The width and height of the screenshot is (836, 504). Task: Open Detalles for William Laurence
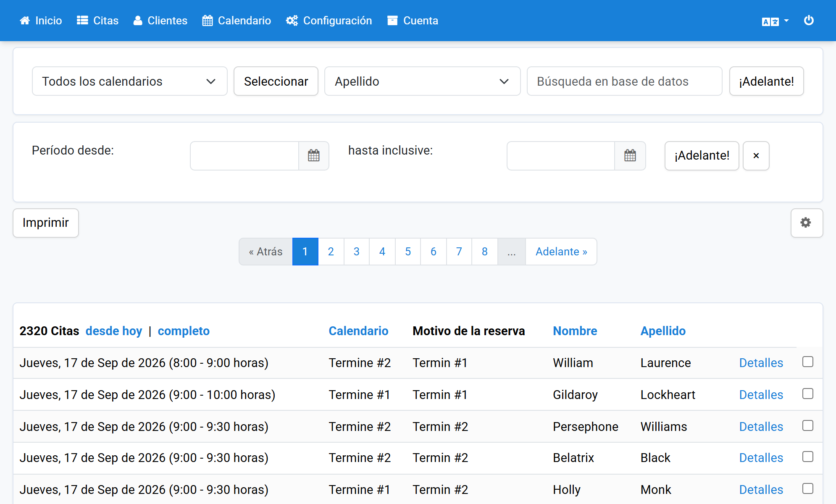tap(761, 363)
